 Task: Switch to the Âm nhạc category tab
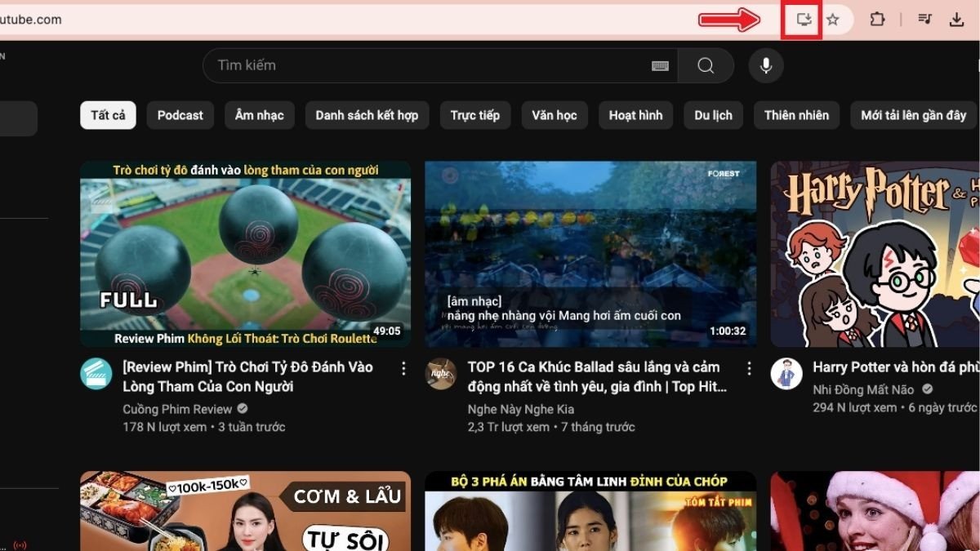tap(259, 115)
